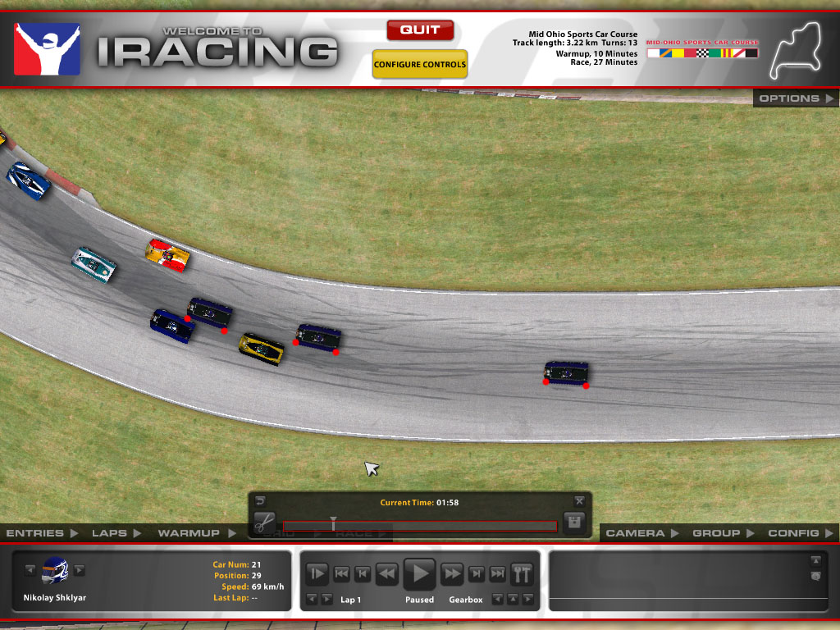Open the ENTRIES list

[41, 533]
